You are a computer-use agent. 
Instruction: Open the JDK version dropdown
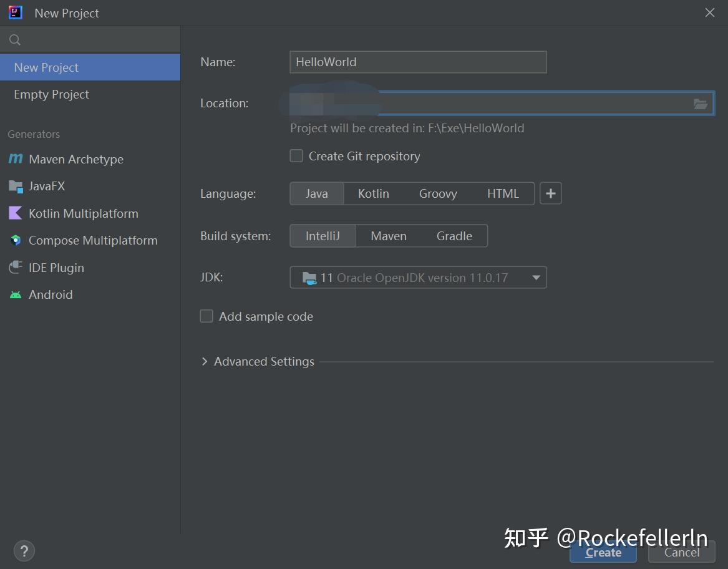[x=535, y=277]
